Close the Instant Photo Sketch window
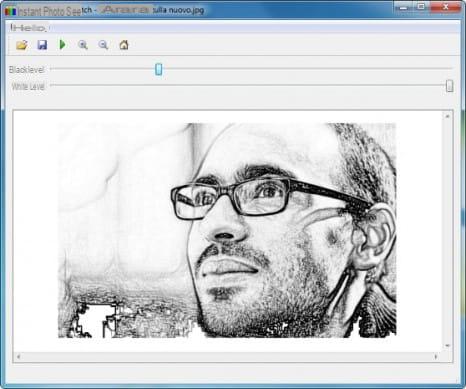Image resolution: width=466 pixels, height=389 pixels. tap(445, 7)
